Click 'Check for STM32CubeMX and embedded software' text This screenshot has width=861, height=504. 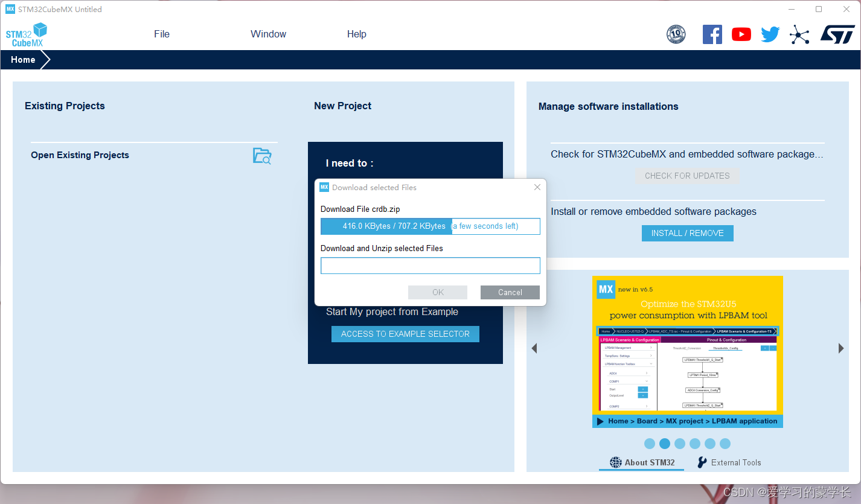[x=687, y=154]
